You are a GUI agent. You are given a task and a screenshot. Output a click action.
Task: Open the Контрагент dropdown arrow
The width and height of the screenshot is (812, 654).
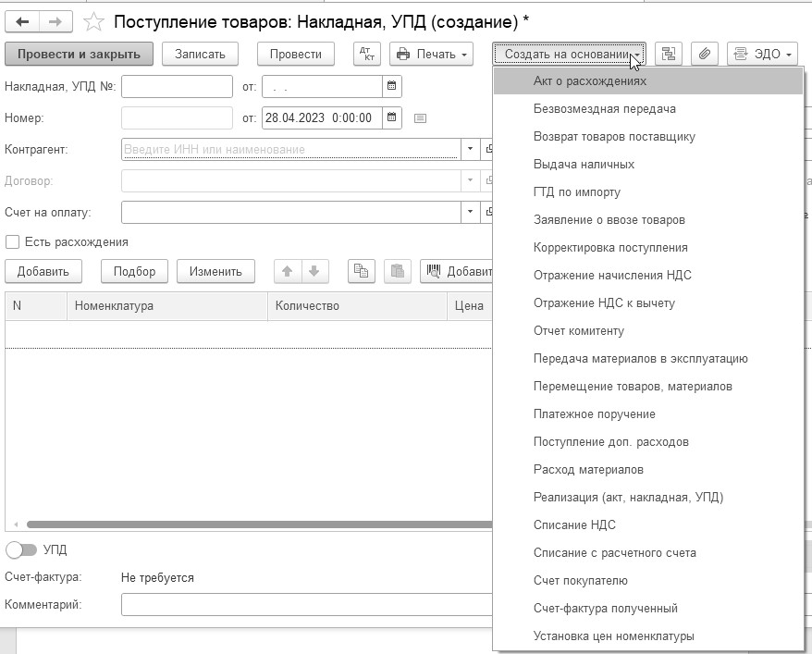point(470,149)
